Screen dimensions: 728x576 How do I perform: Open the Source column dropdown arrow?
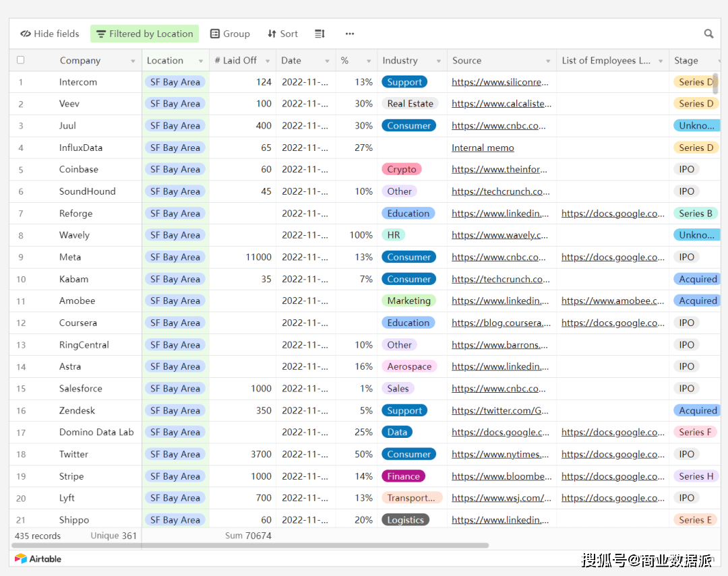pyautogui.click(x=548, y=61)
